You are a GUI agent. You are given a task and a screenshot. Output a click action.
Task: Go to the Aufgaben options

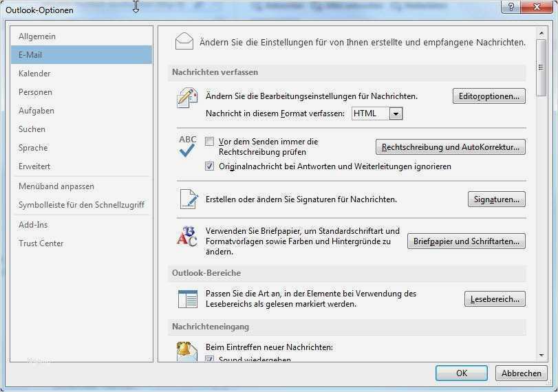click(x=81, y=111)
